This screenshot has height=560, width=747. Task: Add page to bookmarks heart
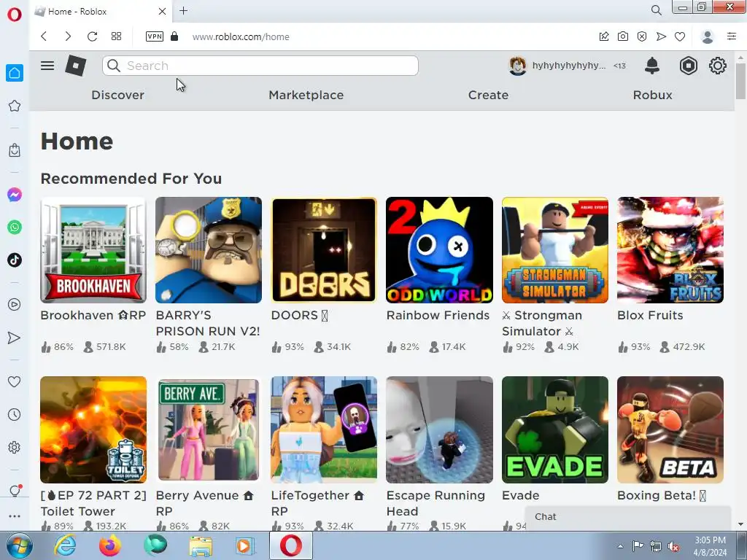coord(680,36)
